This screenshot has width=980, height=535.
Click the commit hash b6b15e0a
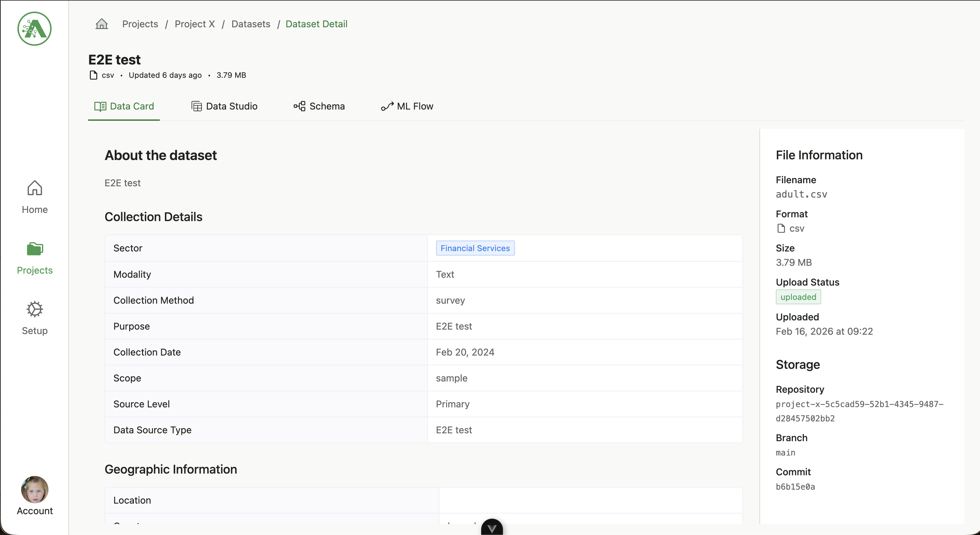(795, 487)
